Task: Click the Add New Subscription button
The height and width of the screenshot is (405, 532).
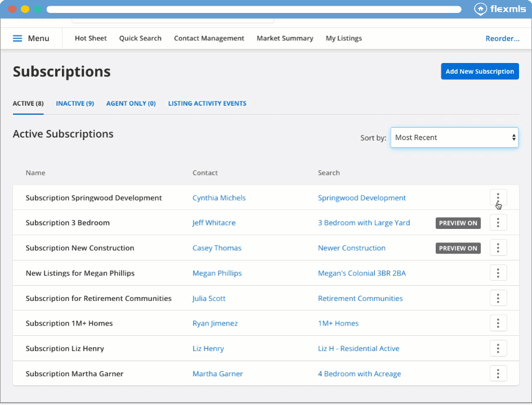Action: coord(480,71)
